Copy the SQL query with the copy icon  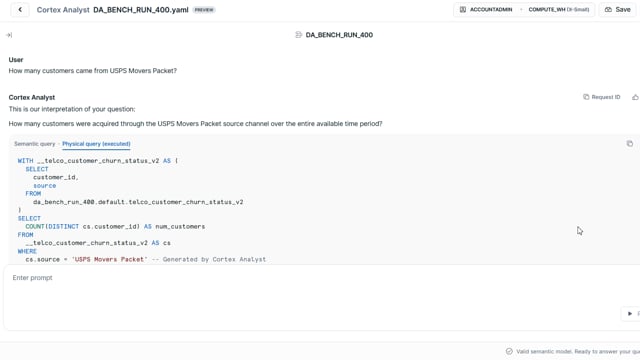click(x=629, y=144)
